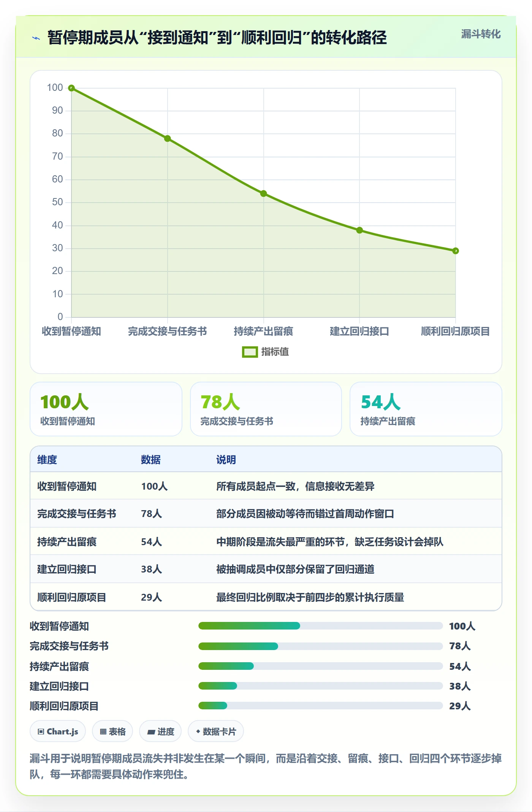Screen dimensions: 532x812
Task: Toggle the 指标值 legend color box
Action: click(x=250, y=352)
